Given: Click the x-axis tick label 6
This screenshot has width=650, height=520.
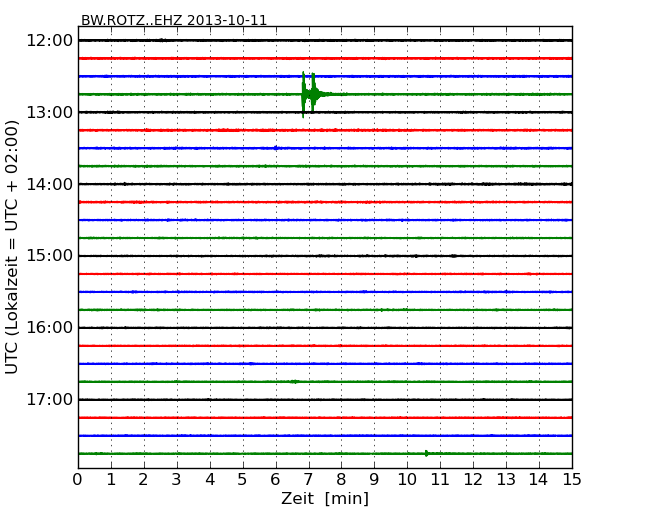Looking at the screenshot, I should 276,480.
